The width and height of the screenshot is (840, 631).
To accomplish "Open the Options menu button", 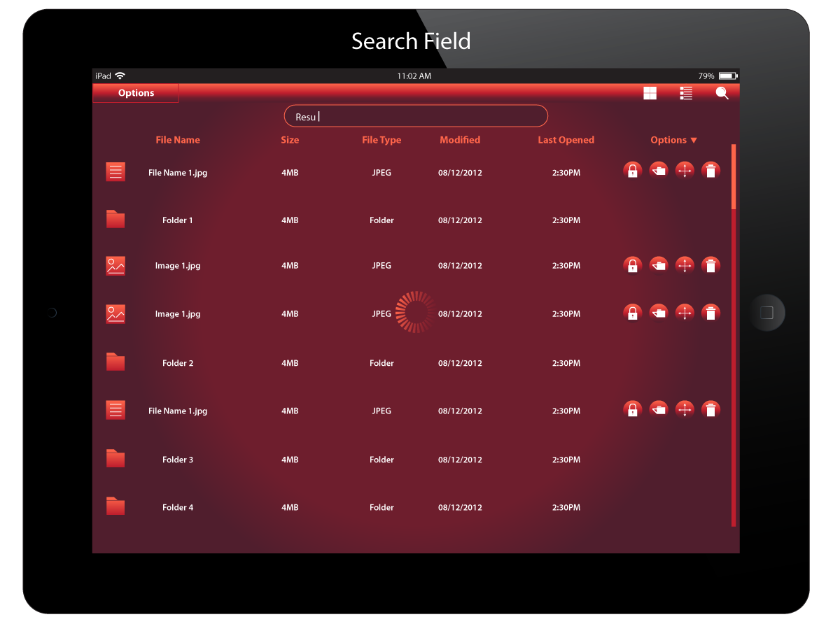I will (x=136, y=93).
